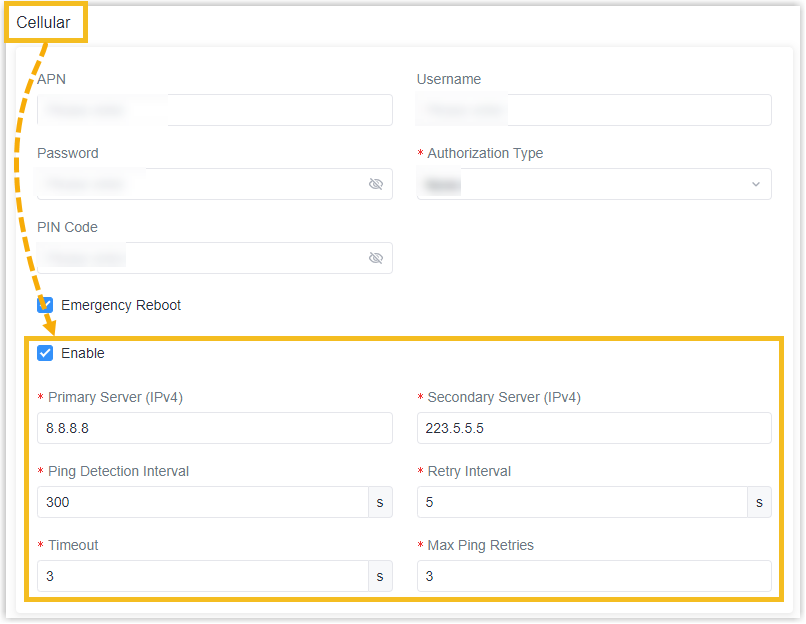Screen dimensions: 806x624
Task: Select the Max Ping Retries field
Action: tap(594, 576)
